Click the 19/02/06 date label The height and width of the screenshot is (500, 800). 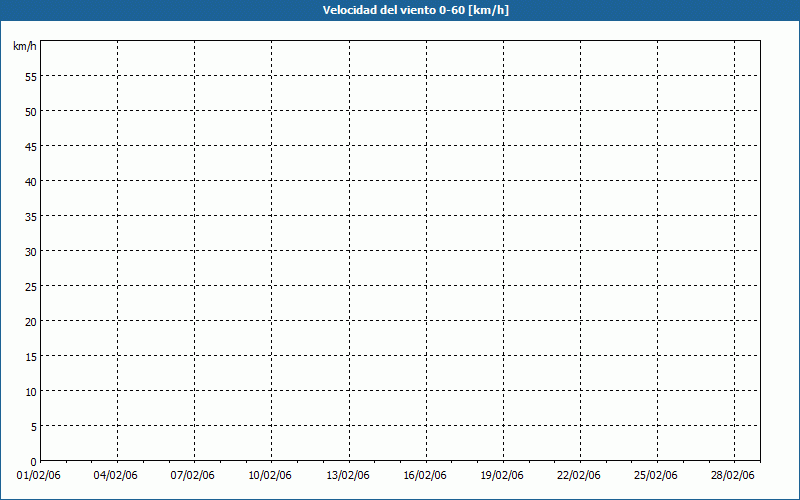click(502, 476)
